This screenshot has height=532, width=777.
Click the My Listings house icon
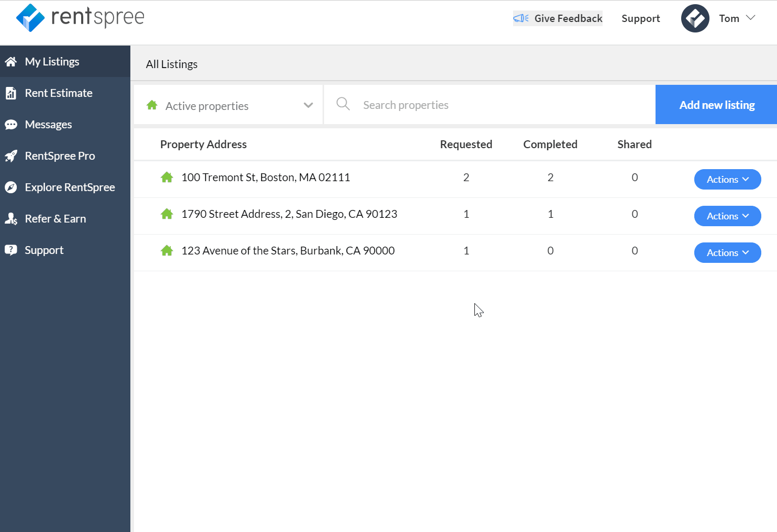[11, 62]
